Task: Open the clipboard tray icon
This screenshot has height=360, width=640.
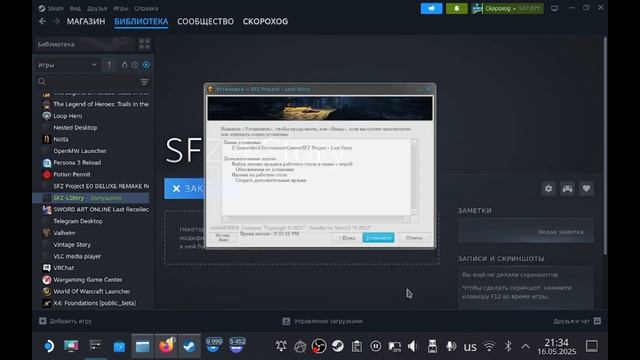Action: click(x=357, y=347)
